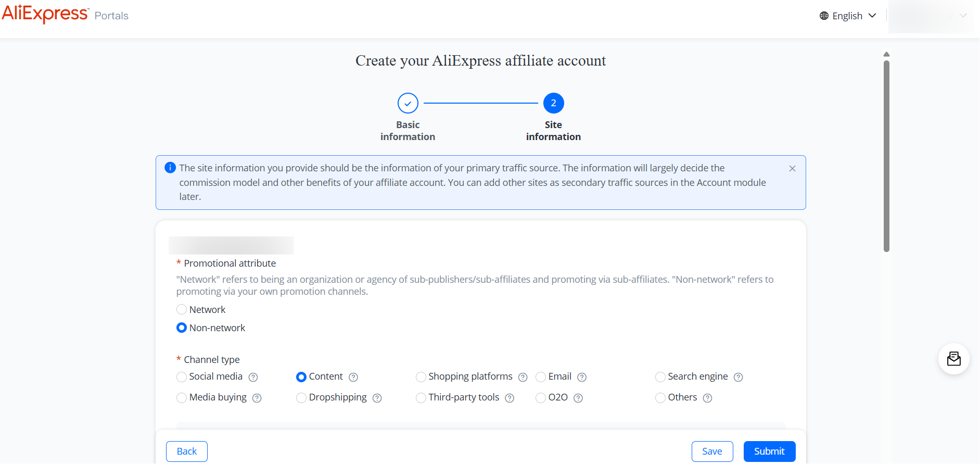Click the page heading "Create your AliExpress affiliate account"
Screen dimensions: 980x464
[x=481, y=61]
